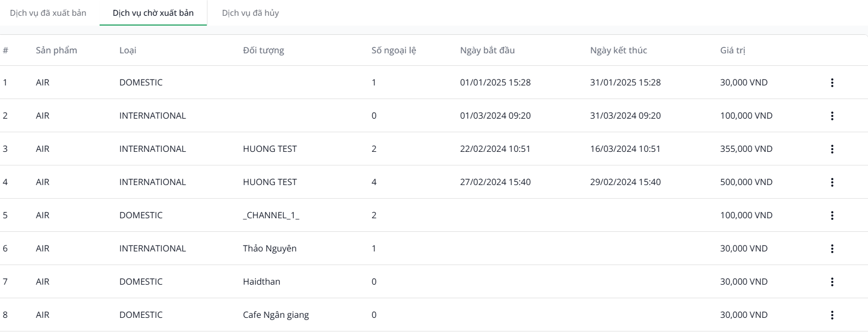Image resolution: width=868 pixels, height=332 pixels.
Task: Click the 'Cafe Ngân giang' cell
Action: pos(276,315)
